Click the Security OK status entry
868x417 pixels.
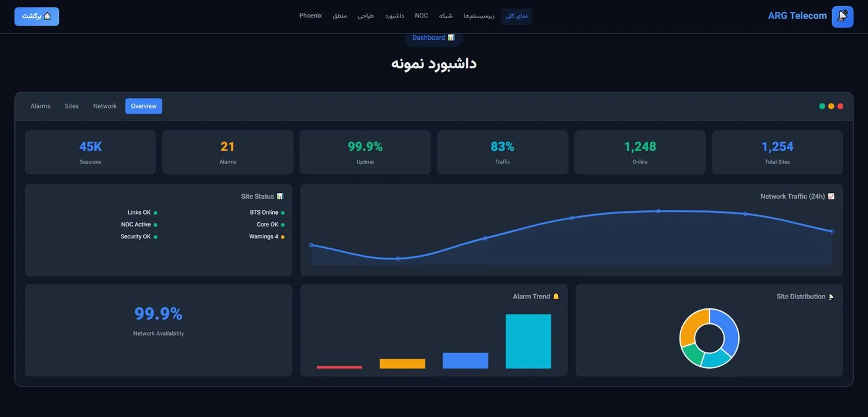139,237
